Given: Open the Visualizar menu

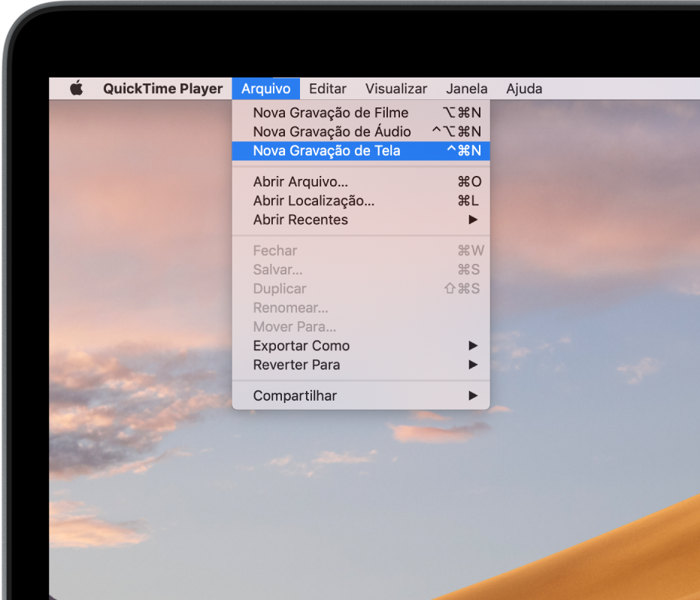Looking at the screenshot, I should (x=396, y=89).
